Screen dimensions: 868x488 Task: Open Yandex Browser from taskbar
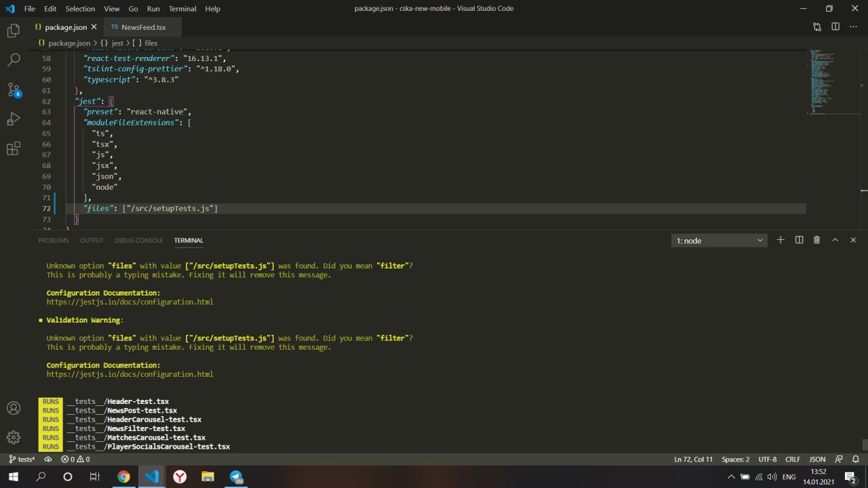pos(180,476)
